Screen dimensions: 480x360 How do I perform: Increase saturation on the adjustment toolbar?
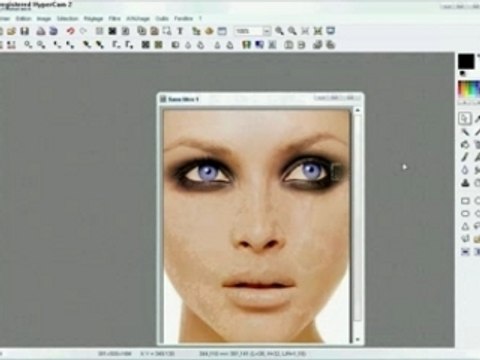point(100,45)
